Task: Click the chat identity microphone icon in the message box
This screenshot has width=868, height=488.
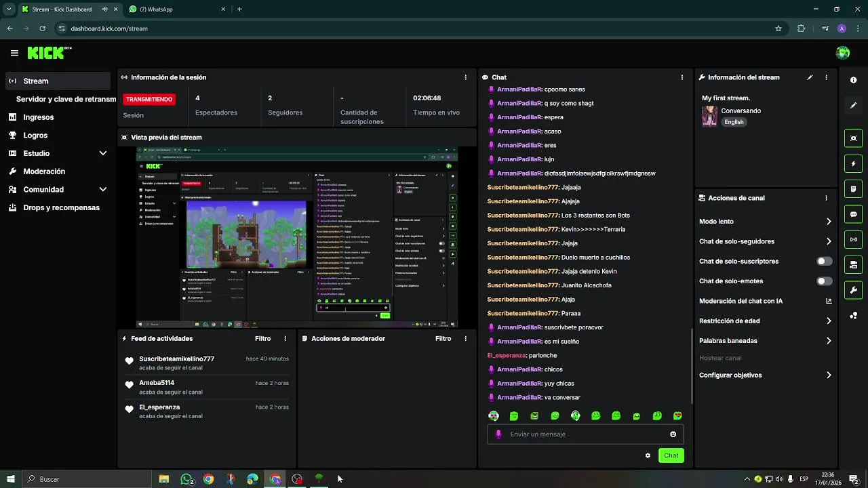Action: tap(498, 434)
